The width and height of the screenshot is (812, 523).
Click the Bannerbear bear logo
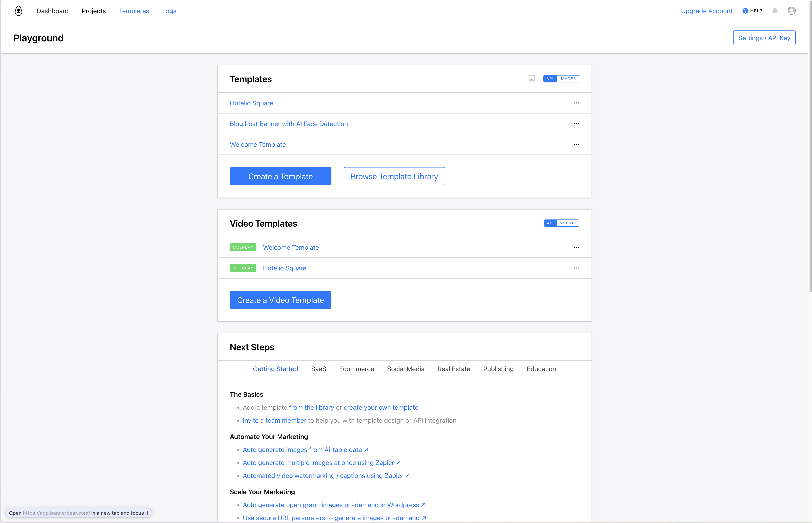19,11
